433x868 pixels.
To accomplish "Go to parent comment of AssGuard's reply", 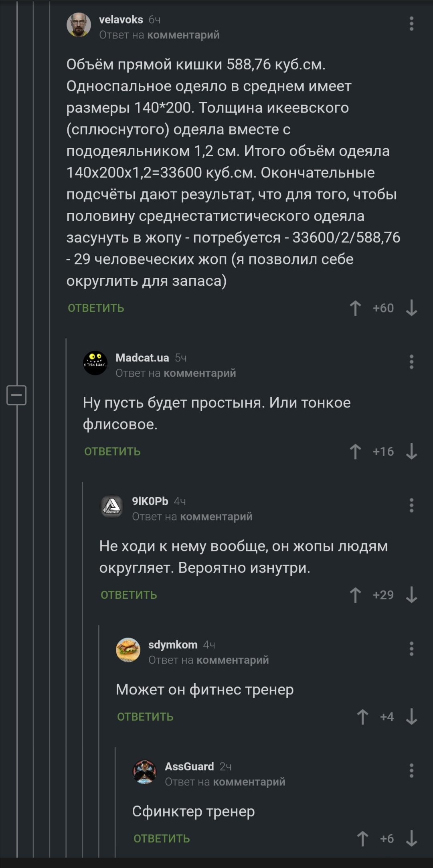I will (x=249, y=782).
